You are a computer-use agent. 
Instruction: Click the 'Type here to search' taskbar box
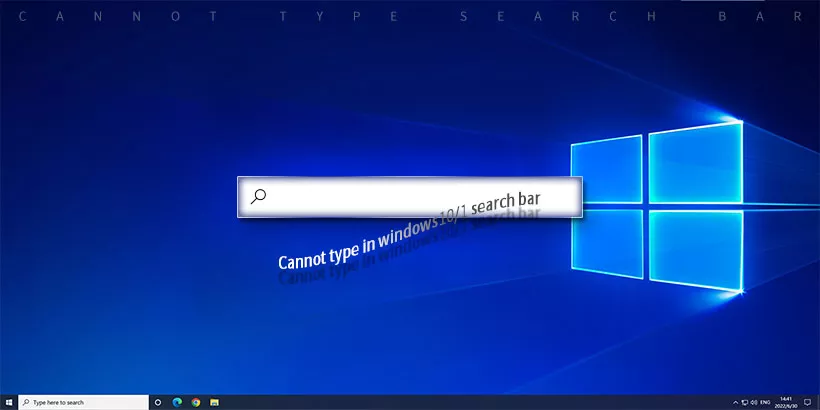(84, 402)
